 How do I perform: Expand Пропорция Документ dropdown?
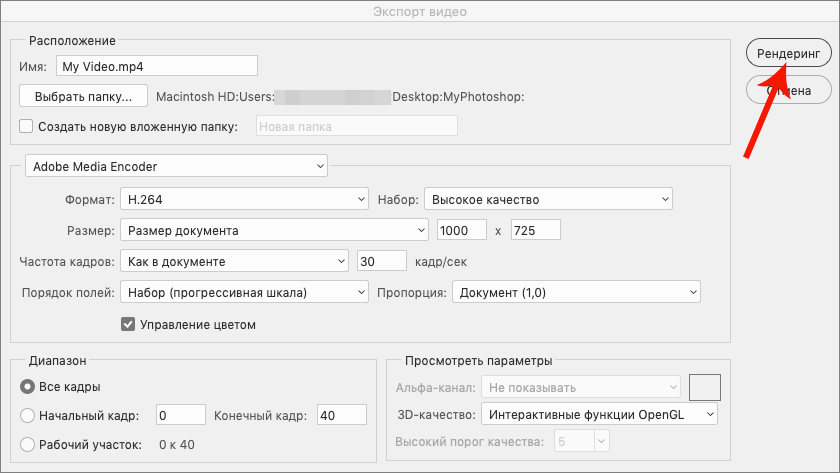point(576,292)
